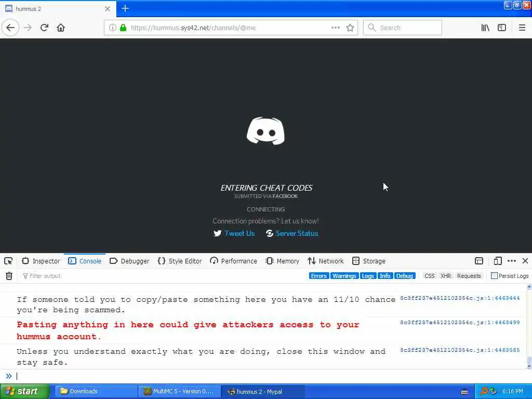Show site information for the page

pos(112,28)
